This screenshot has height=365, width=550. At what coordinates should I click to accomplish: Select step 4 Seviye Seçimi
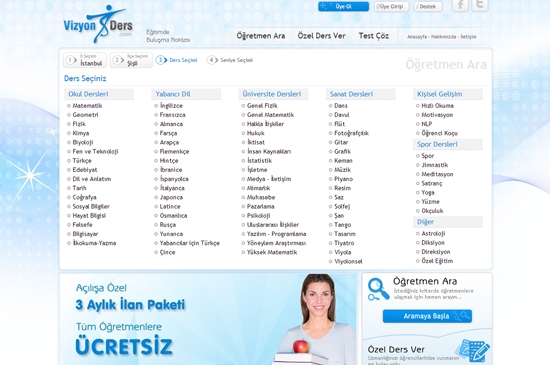point(230,60)
